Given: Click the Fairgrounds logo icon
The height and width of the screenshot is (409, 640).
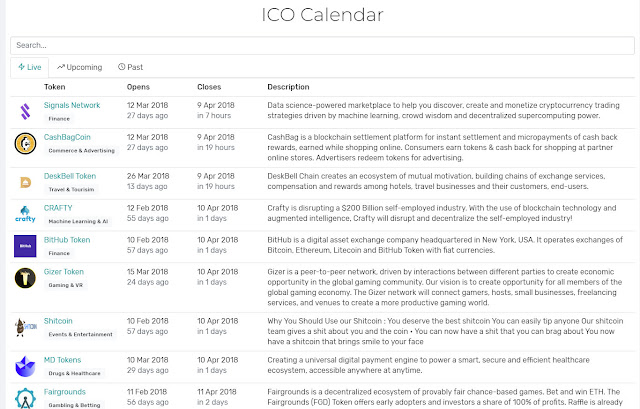Looking at the screenshot, I should click(x=25, y=397).
